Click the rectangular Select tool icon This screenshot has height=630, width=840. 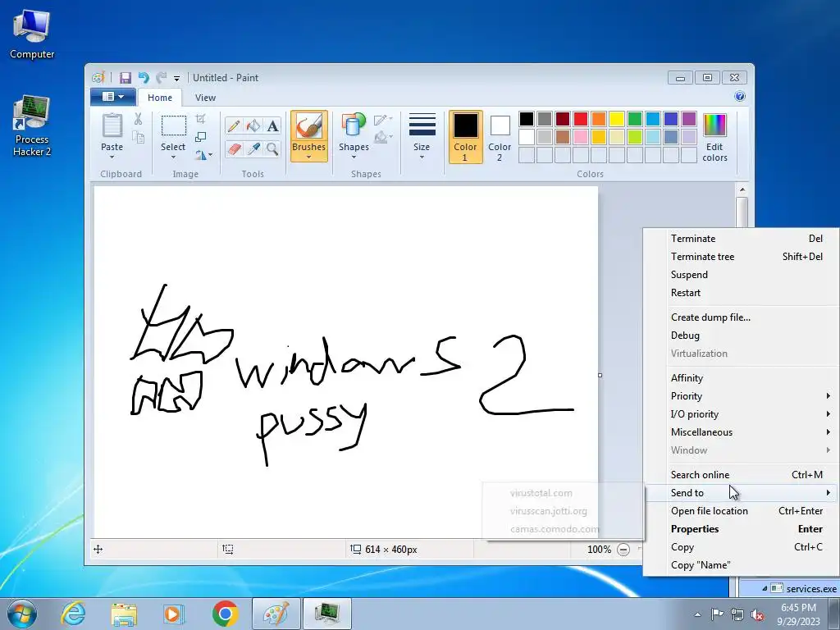(x=174, y=126)
